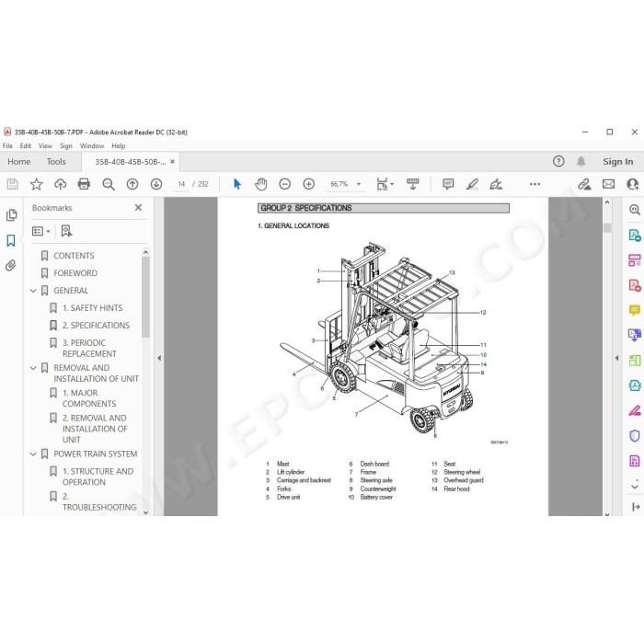Go to next page arrow

point(156,184)
